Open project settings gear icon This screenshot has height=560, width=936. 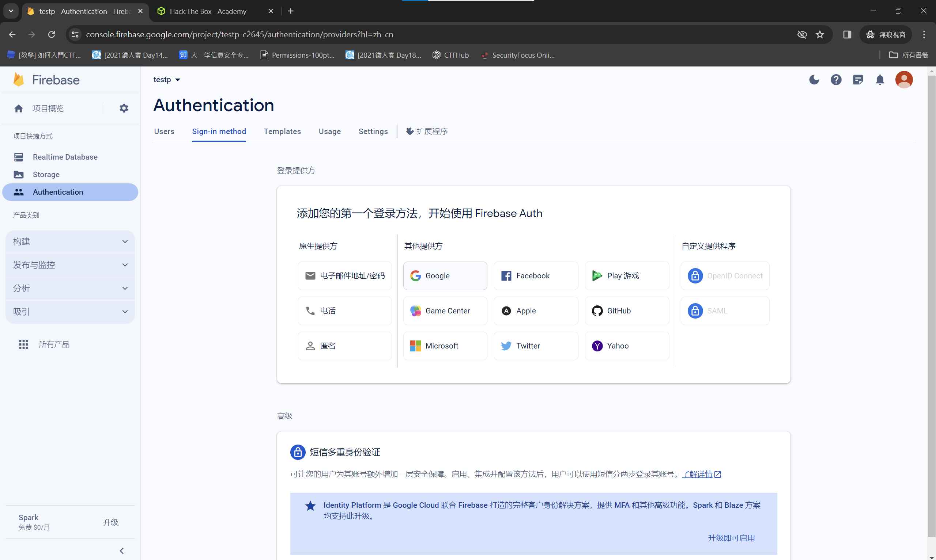(124, 108)
